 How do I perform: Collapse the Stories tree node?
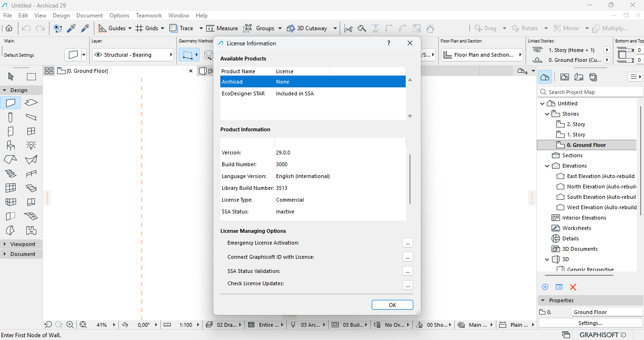click(x=547, y=114)
